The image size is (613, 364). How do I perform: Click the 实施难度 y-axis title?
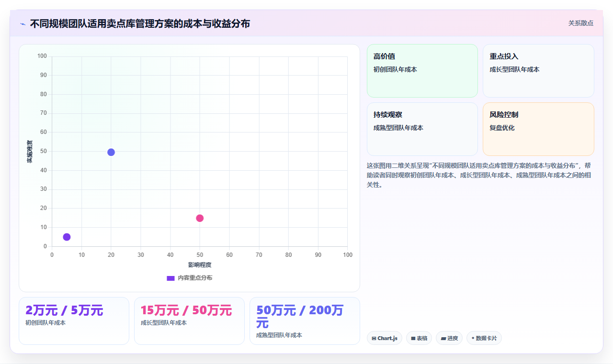(30, 151)
